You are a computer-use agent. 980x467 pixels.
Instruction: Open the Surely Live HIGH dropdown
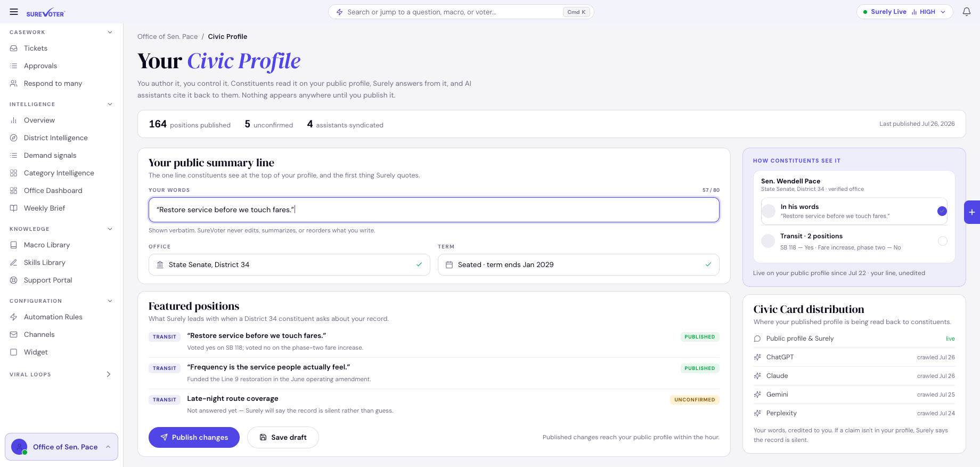pyautogui.click(x=904, y=12)
